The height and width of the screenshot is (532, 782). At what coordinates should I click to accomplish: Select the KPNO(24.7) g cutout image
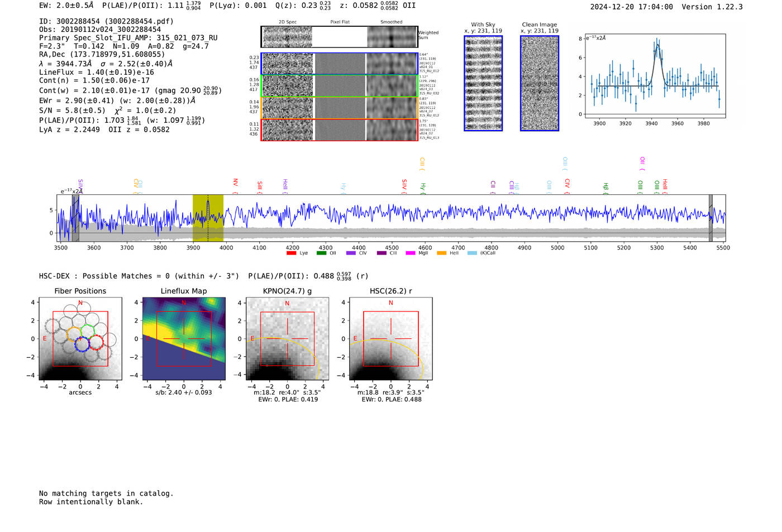pos(287,339)
